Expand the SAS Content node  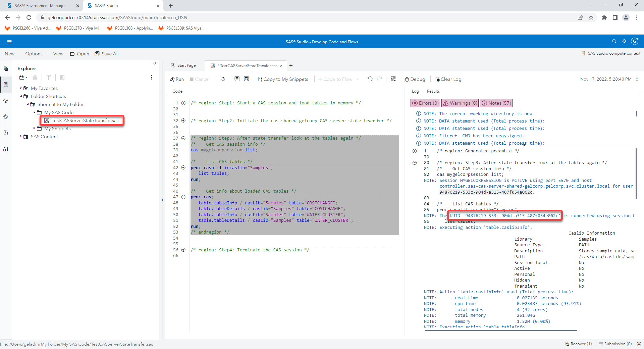pyautogui.click(x=21, y=136)
